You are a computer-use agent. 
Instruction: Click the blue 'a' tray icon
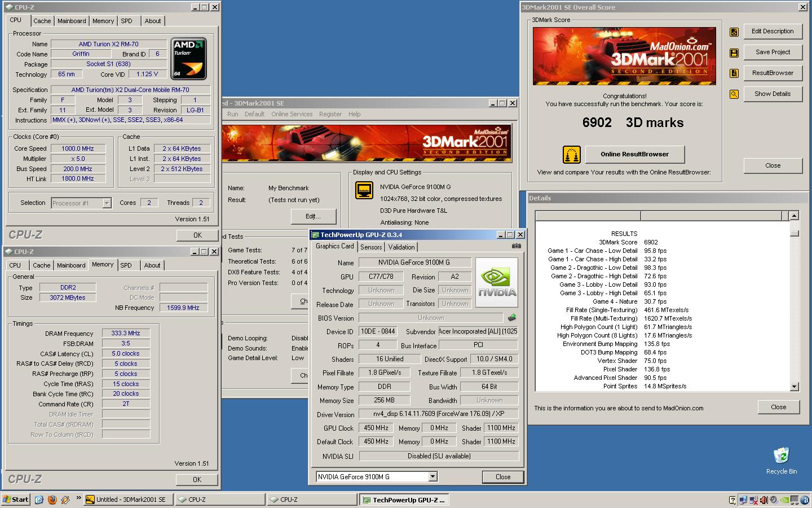[x=805, y=500]
